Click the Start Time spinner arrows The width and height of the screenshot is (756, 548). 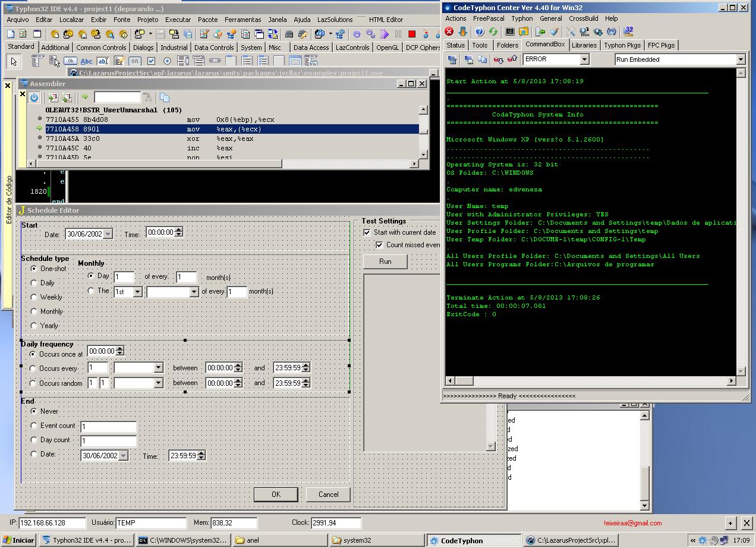[178, 232]
